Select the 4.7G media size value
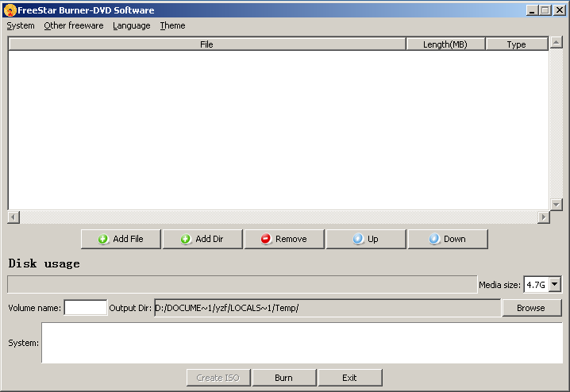 [x=537, y=284]
